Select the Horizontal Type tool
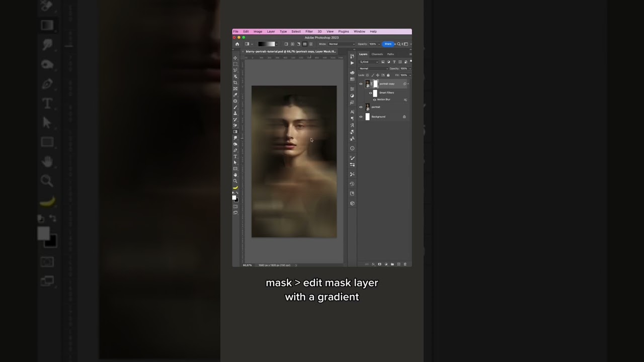 click(x=235, y=156)
